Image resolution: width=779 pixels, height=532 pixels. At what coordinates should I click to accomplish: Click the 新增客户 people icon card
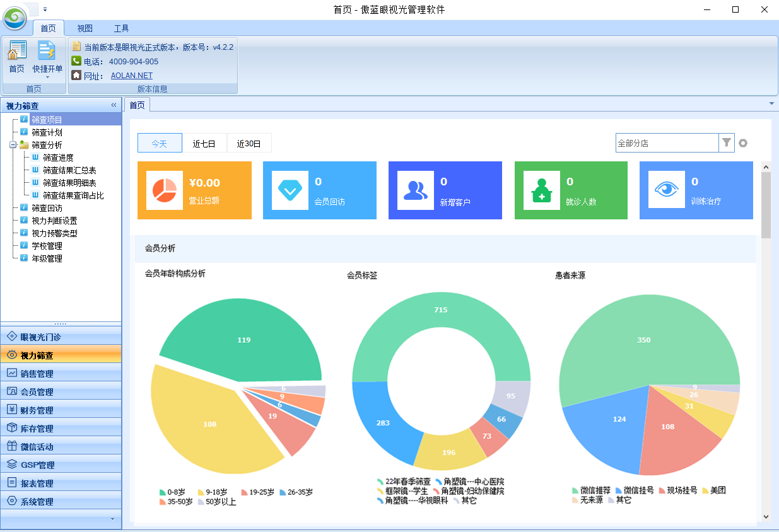pyautogui.click(x=416, y=190)
